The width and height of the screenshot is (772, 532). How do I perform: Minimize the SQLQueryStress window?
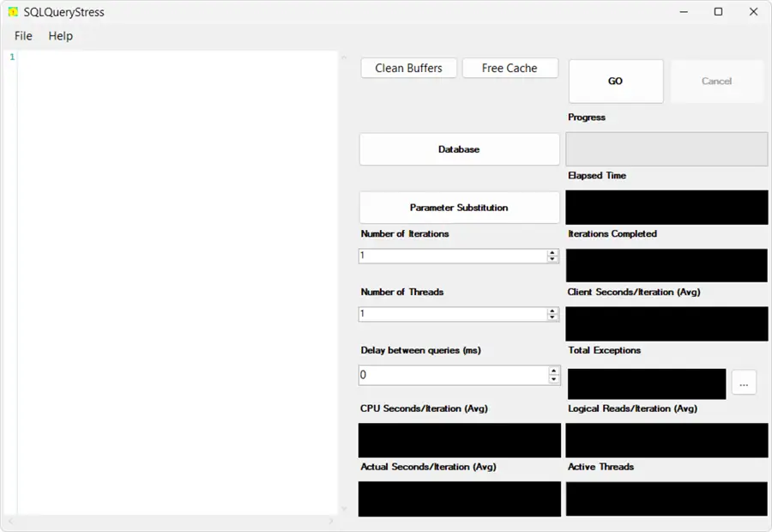coord(684,12)
